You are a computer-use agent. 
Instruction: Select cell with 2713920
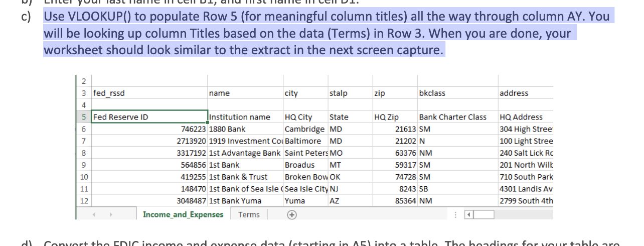coord(149,141)
